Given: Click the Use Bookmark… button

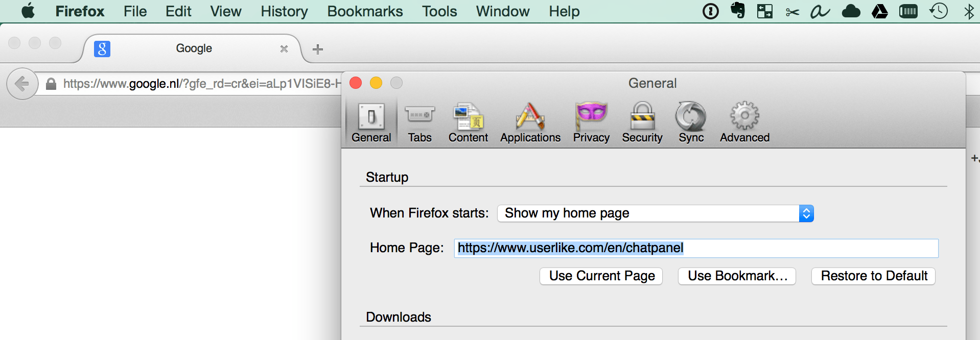Looking at the screenshot, I should (737, 276).
